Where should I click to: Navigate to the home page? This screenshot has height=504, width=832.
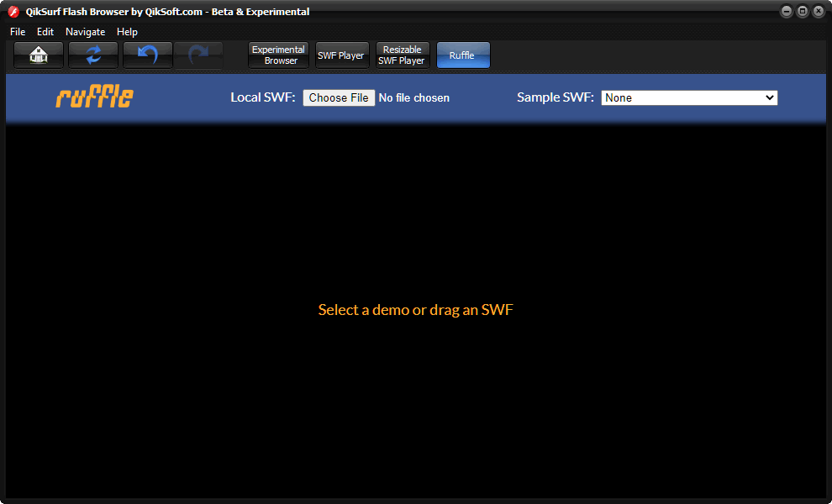pyautogui.click(x=38, y=55)
